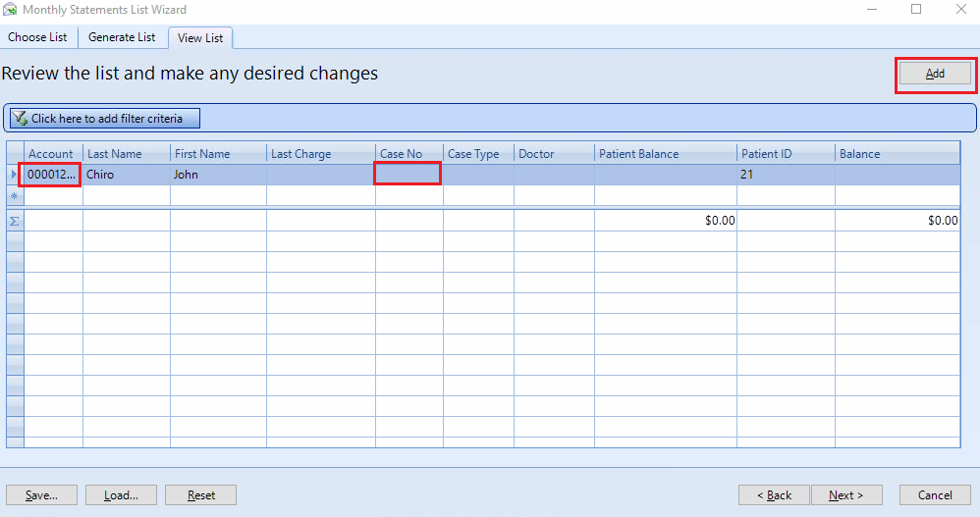This screenshot has width=980, height=517.
Task: Switch to the Choose List tab
Action: [x=37, y=37]
